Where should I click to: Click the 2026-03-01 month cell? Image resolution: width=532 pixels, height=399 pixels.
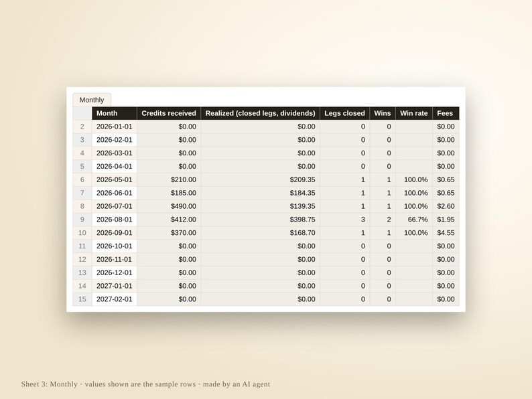pyautogui.click(x=115, y=153)
